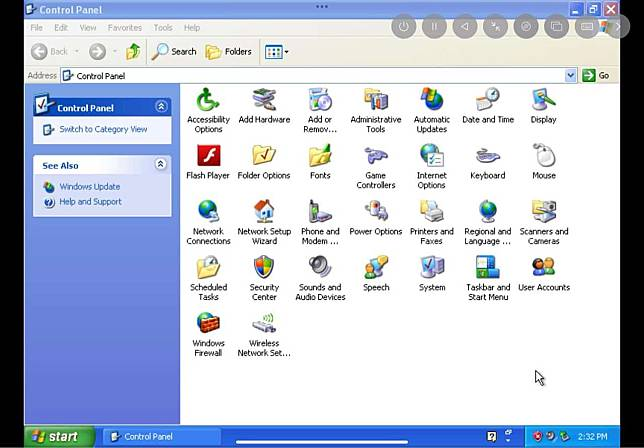This screenshot has width=644, height=448.
Task: Open Administrative Tools icon
Action: click(375, 110)
